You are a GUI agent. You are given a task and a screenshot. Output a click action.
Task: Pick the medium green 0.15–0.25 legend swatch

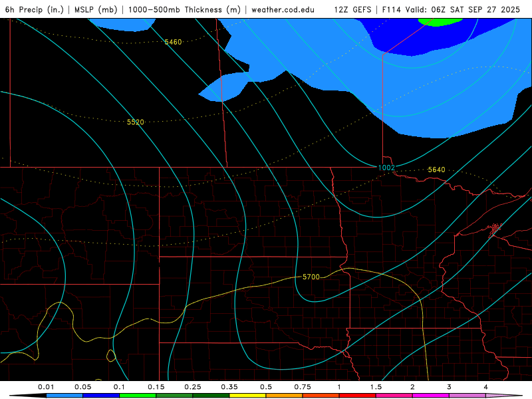[x=174, y=396]
